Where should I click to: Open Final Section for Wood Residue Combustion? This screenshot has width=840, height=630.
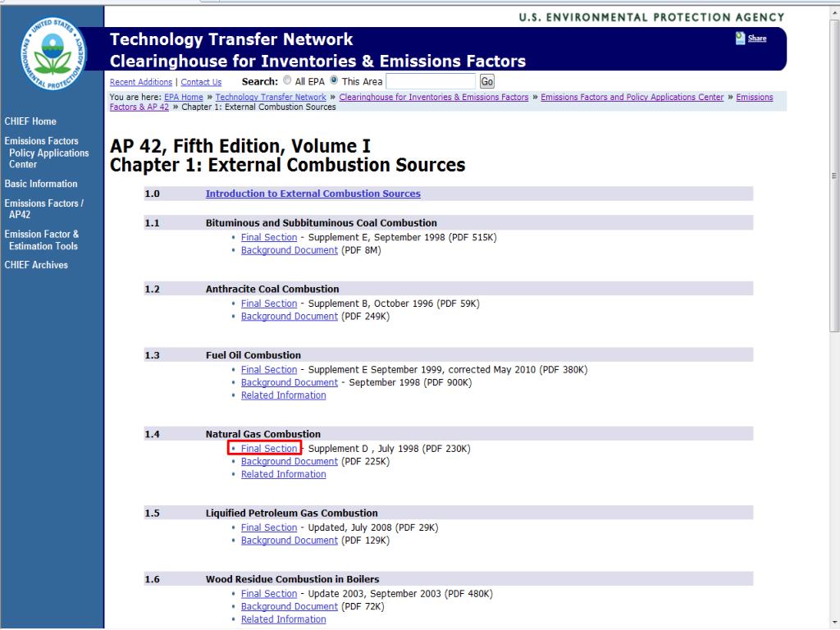pos(269,594)
